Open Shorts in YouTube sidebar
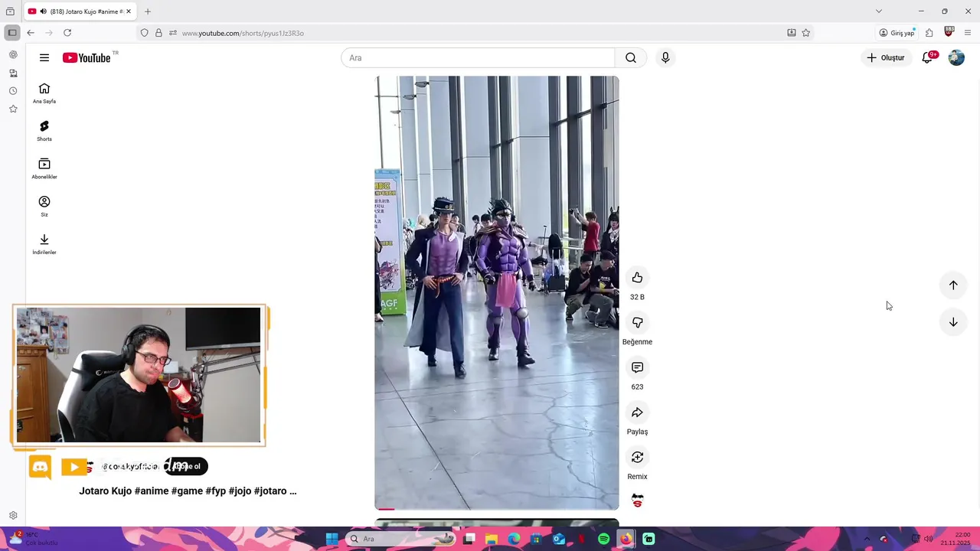This screenshot has height=551, width=980. point(44,130)
